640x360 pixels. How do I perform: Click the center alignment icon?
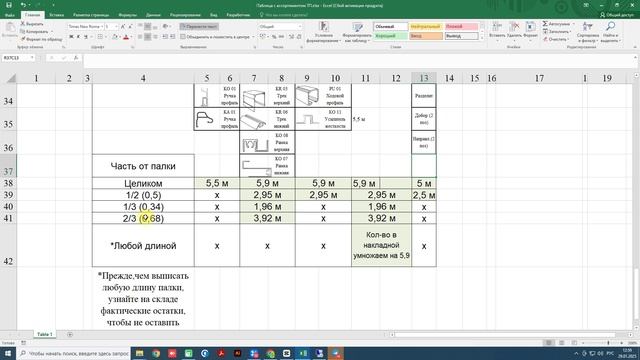(148, 37)
